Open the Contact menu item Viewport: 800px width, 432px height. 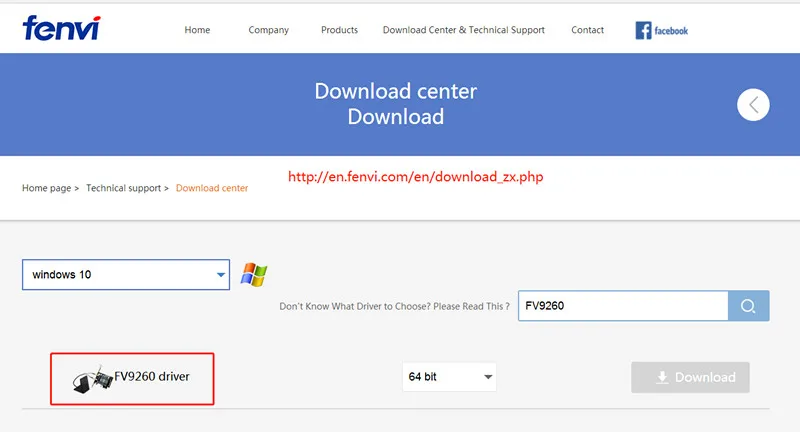587,30
